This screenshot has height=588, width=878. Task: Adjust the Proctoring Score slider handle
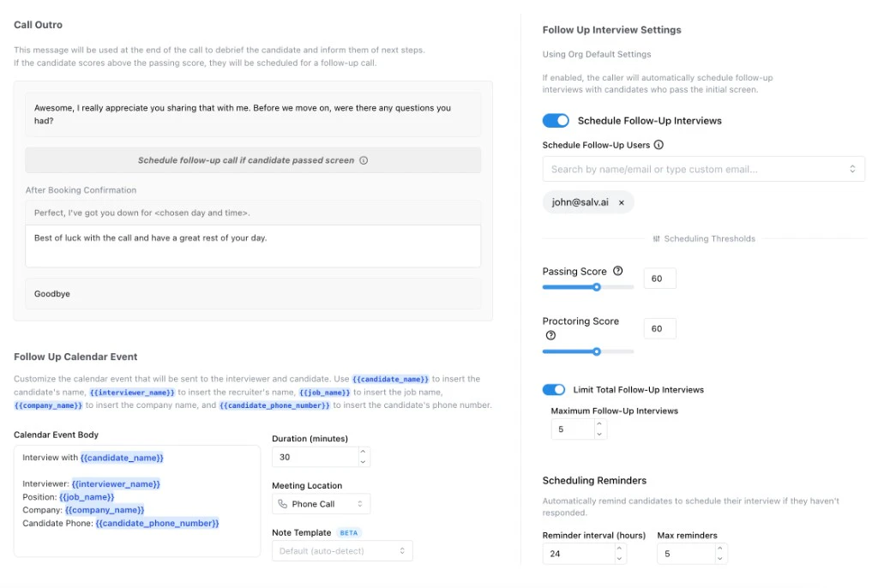point(597,351)
